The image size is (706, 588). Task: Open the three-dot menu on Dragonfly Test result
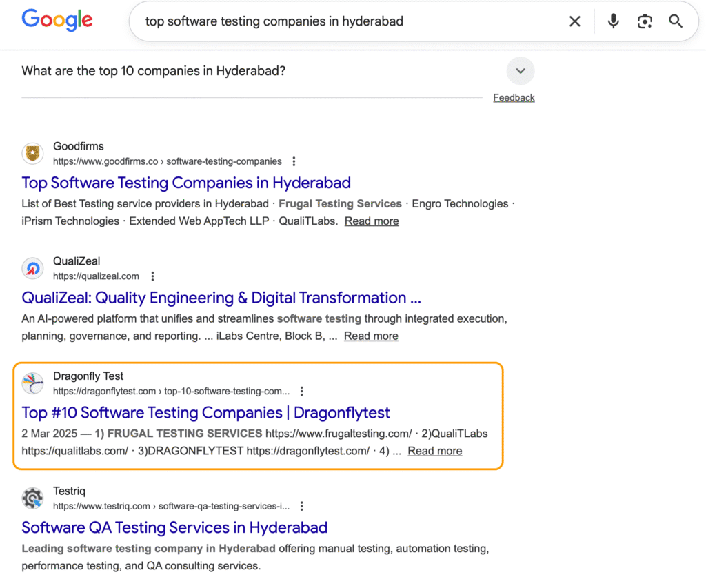pos(302,391)
